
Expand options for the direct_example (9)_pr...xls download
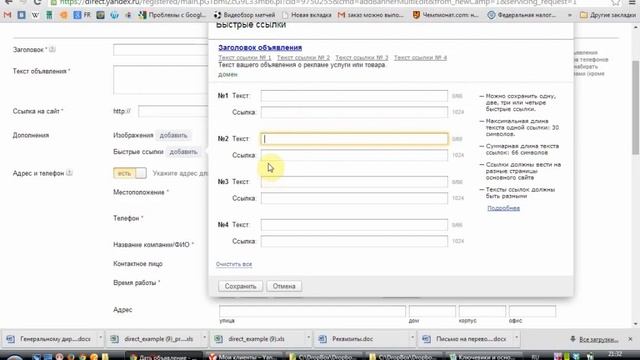(x=204, y=339)
